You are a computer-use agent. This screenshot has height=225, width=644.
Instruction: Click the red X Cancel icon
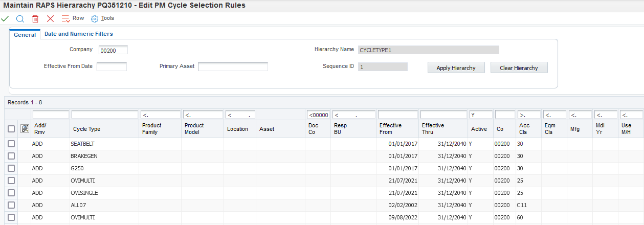[x=50, y=18]
